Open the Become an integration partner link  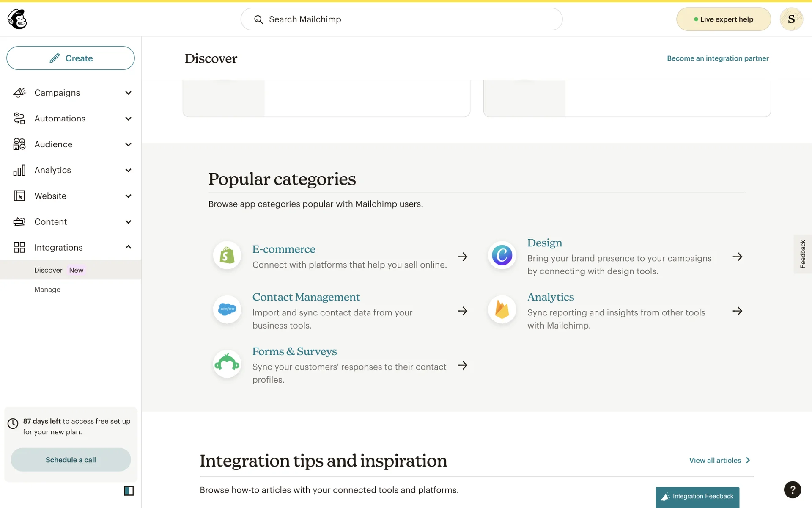coord(718,58)
